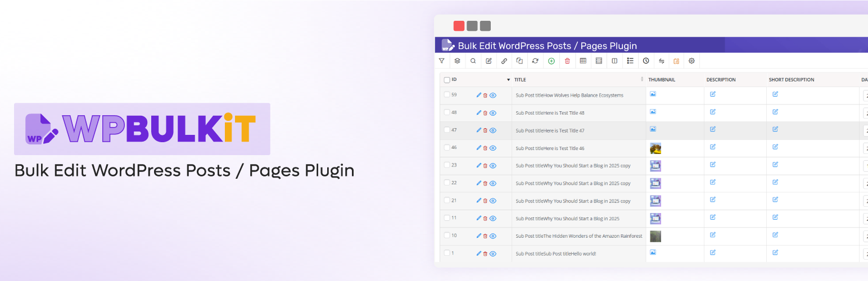
Task: Edit short description of post 48
Action: 775,112
